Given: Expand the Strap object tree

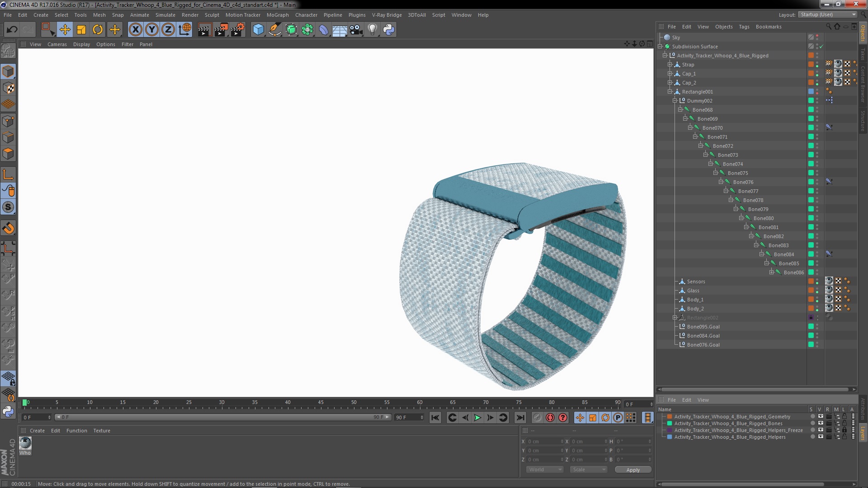Looking at the screenshot, I should (670, 65).
